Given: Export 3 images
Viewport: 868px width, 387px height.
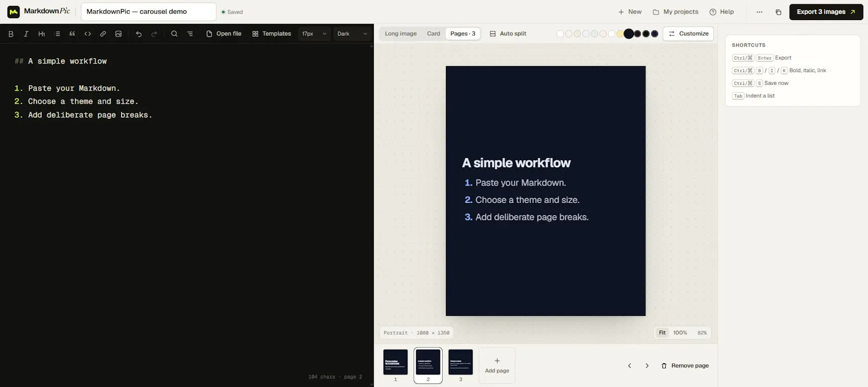Looking at the screenshot, I should click(826, 12).
